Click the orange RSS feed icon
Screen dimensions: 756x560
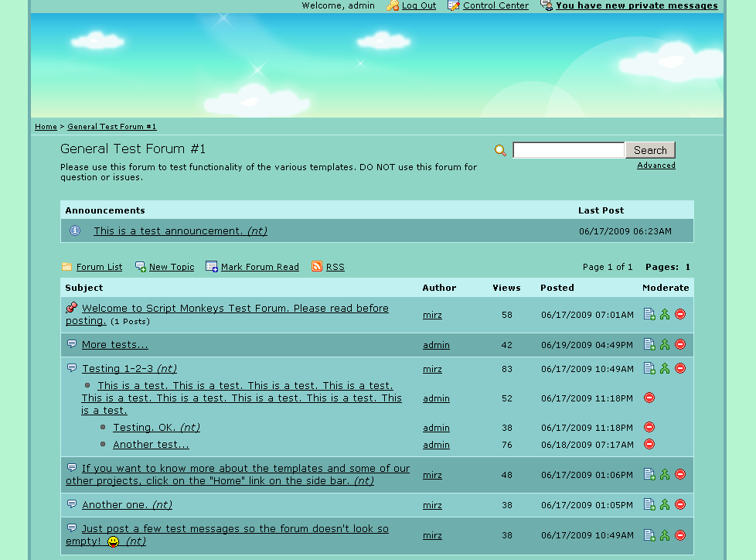tap(317, 266)
